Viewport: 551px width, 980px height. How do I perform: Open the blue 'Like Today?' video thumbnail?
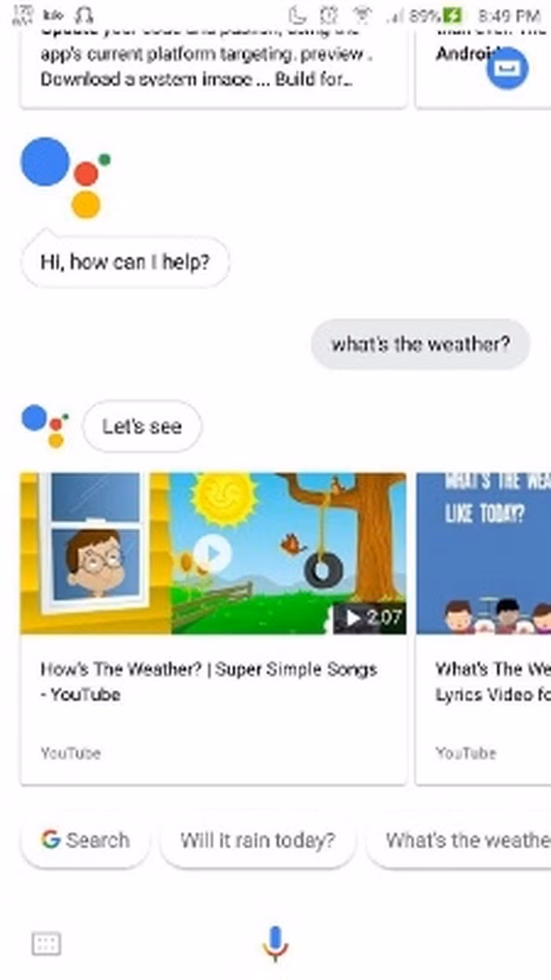(x=483, y=553)
